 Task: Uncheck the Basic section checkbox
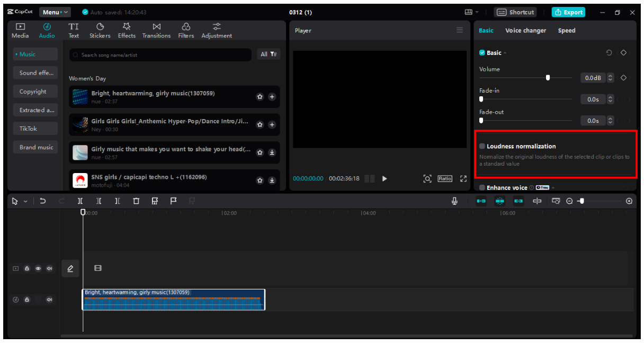(x=482, y=53)
